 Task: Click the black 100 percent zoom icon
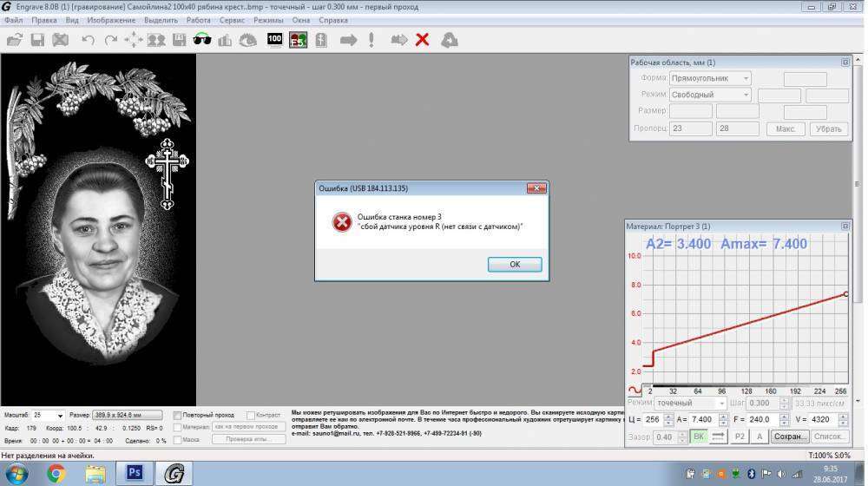coord(274,39)
